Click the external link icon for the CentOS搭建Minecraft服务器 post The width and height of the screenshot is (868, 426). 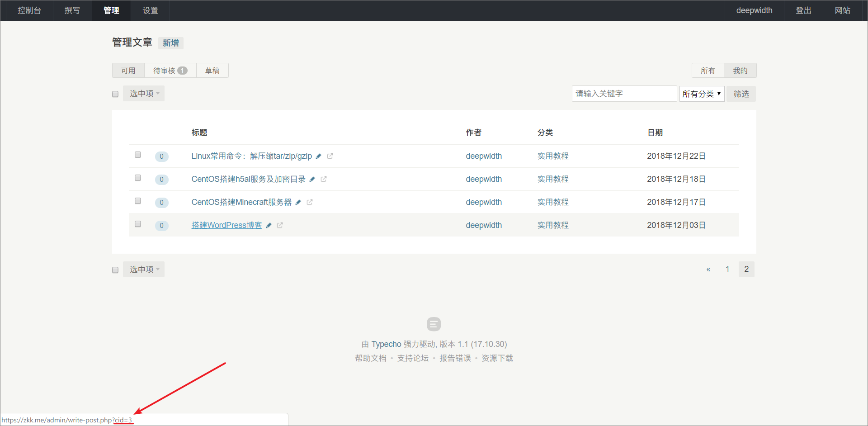(310, 202)
